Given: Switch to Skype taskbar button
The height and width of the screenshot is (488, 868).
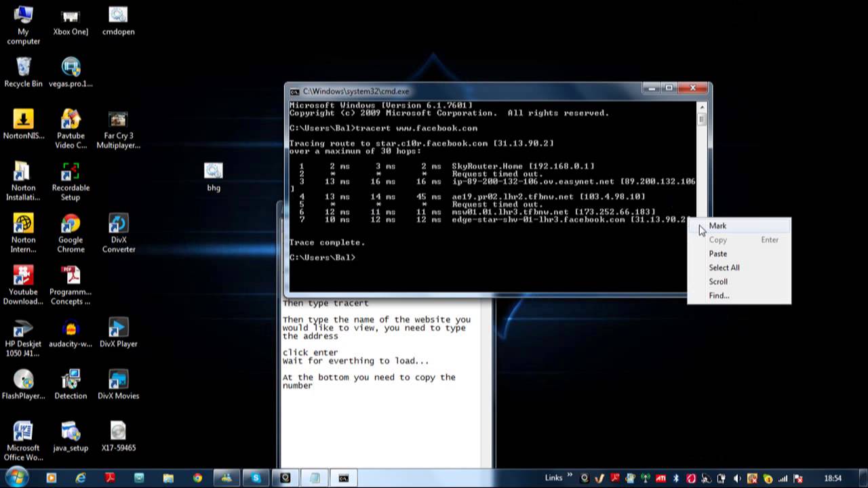Looking at the screenshot, I should pyautogui.click(x=256, y=478).
